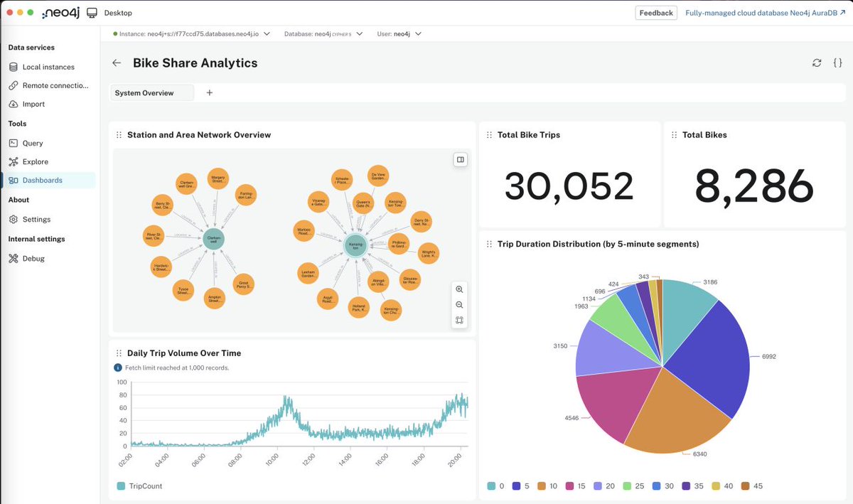853x504 pixels.
Task: Grab the Daily Trip Volume card handle
Action: pos(119,353)
